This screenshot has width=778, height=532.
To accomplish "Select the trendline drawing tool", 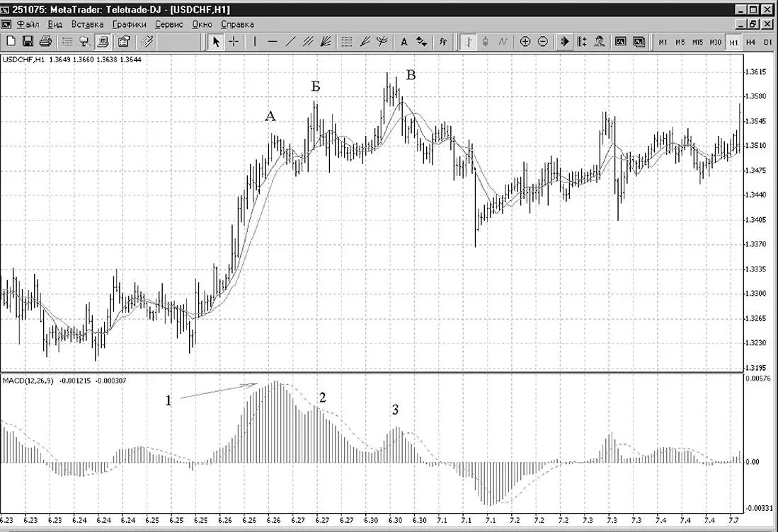I will (x=290, y=42).
